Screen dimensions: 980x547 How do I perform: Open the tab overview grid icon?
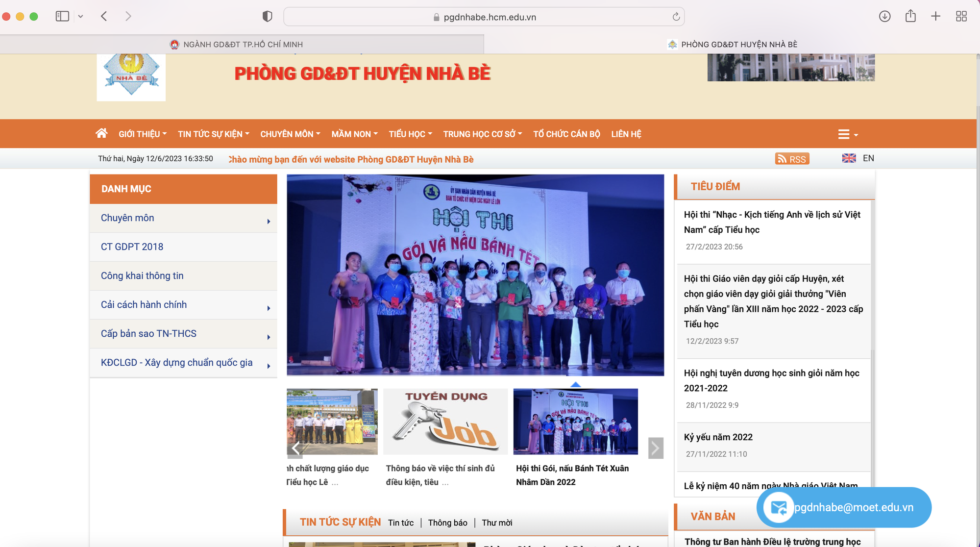(x=961, y=16)
